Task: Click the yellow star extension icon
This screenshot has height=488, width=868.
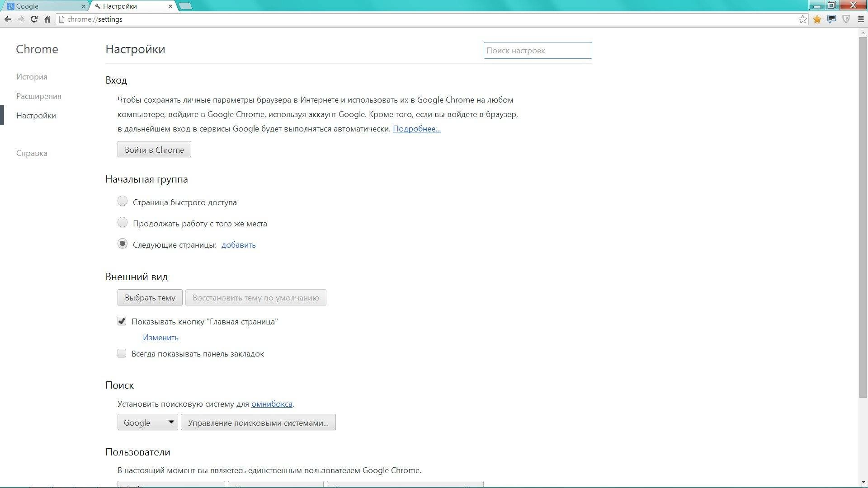Action: (817, 19)
